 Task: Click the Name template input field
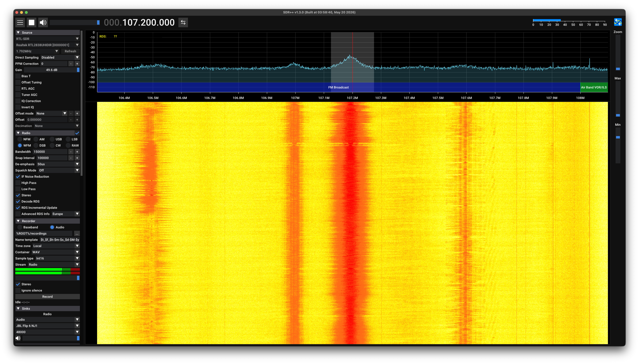(x=60, y=240)
